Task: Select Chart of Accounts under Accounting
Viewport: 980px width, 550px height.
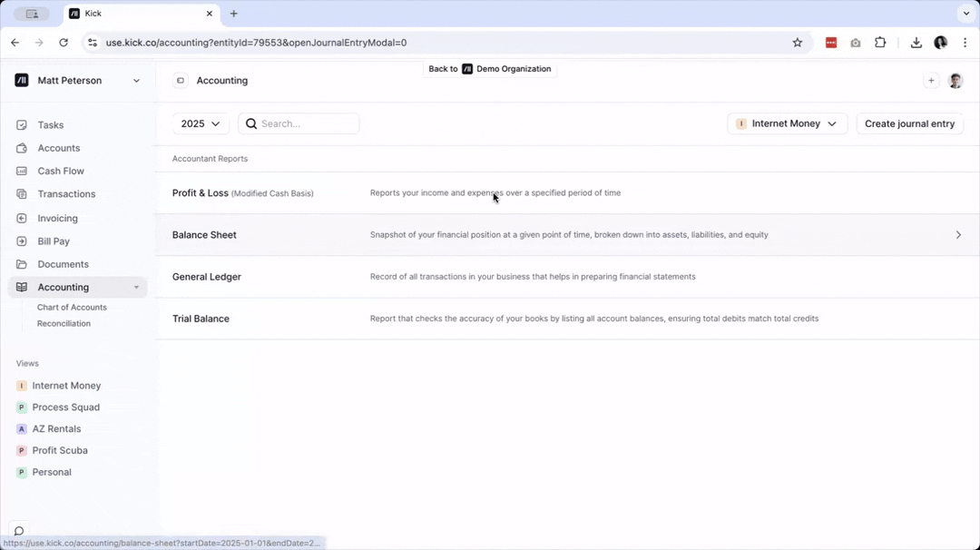Action: 72,307
